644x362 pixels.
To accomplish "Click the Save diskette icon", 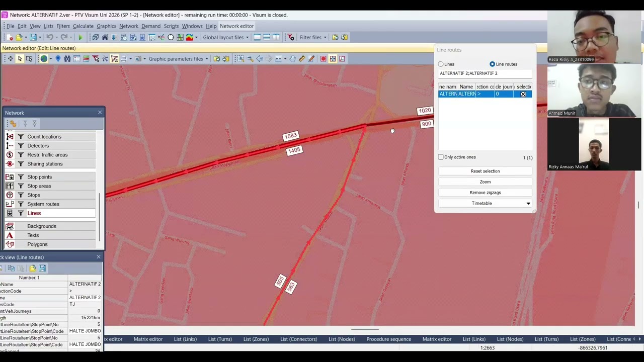I will [33, 37].
